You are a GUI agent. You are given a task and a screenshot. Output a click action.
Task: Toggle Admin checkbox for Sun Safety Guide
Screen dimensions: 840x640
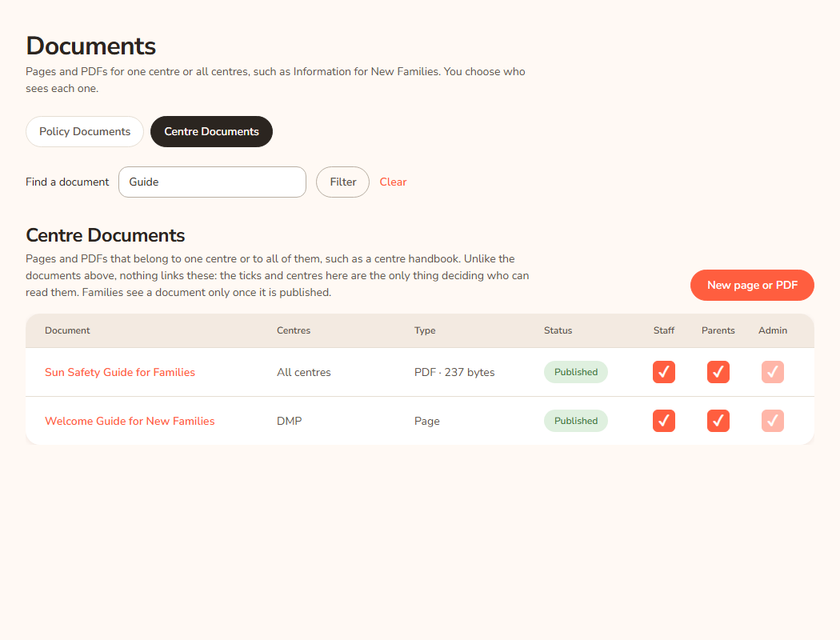pos(773,372)
